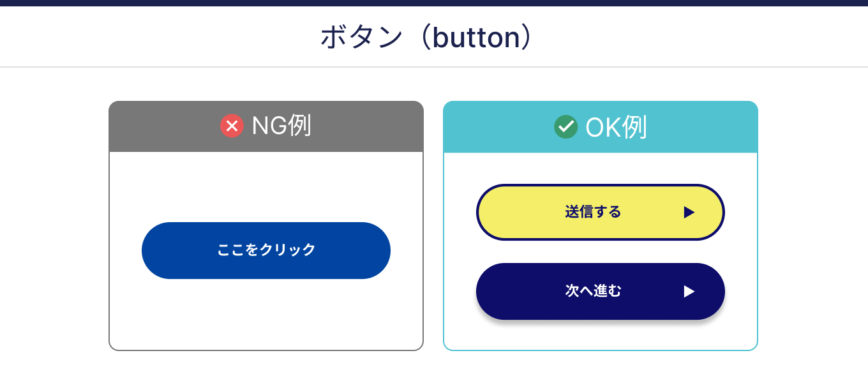Select the 送信する label on the yellow button
The height and width of the screenshot is (383, 868).
(593, 212)
